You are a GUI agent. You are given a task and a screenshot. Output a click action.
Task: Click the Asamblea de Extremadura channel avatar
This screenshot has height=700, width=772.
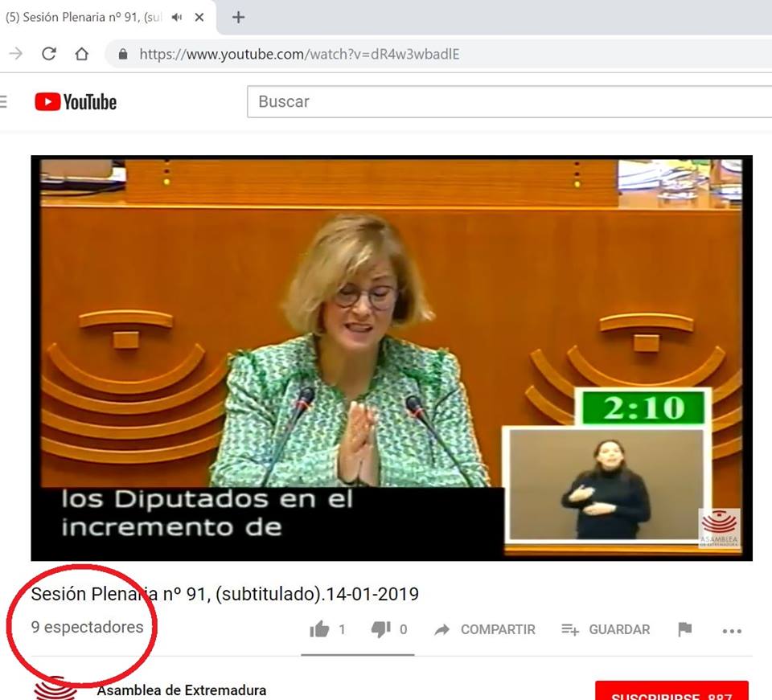pos(55,689)
